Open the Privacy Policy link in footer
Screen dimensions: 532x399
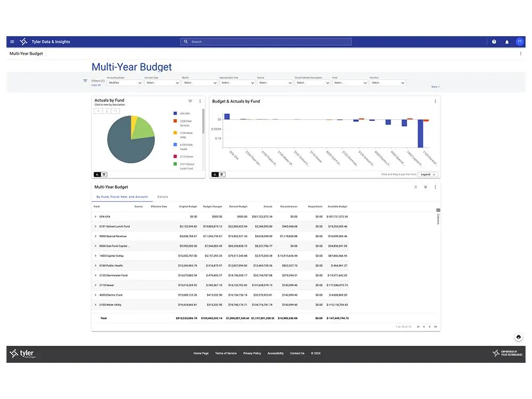coord(252,353)
